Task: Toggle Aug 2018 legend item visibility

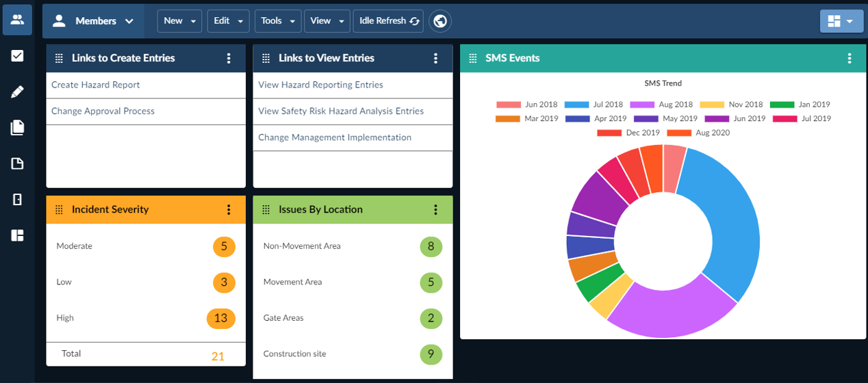Action: click(663, 105)
